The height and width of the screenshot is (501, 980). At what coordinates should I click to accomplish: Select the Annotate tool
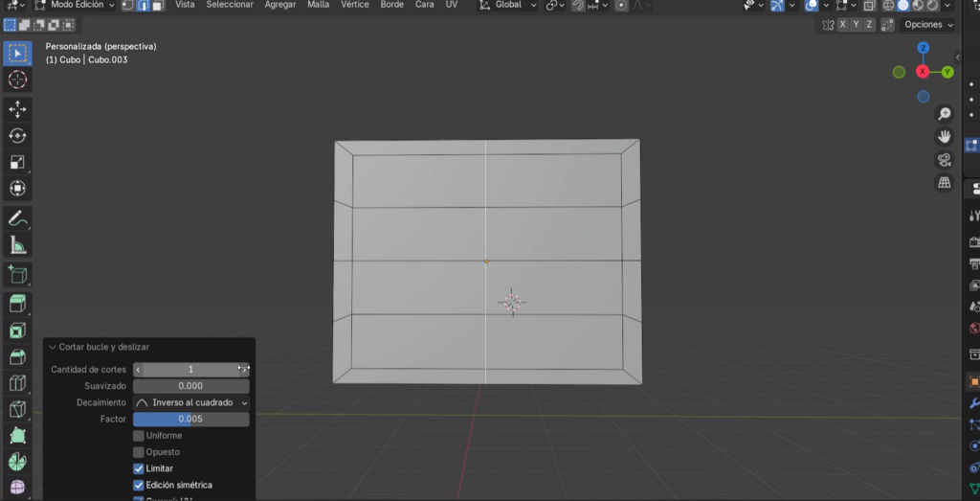coord(17,218)
